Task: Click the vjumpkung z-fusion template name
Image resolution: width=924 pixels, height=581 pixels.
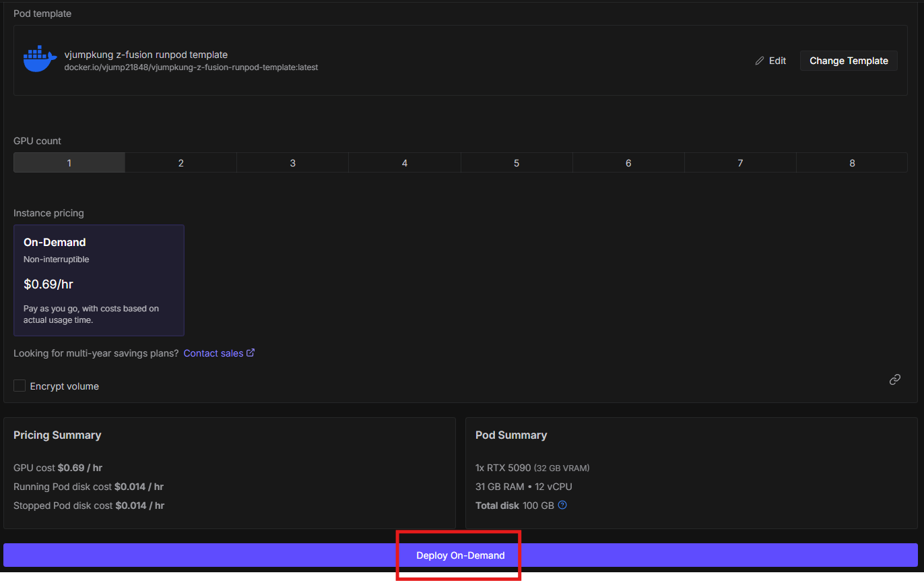Action: click(x=145, y=55)
